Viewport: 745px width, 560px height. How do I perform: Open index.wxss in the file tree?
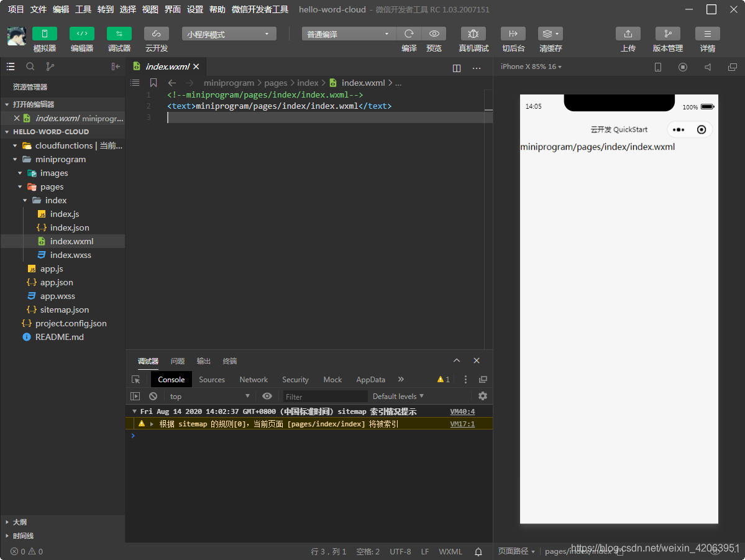click(70, 255)
